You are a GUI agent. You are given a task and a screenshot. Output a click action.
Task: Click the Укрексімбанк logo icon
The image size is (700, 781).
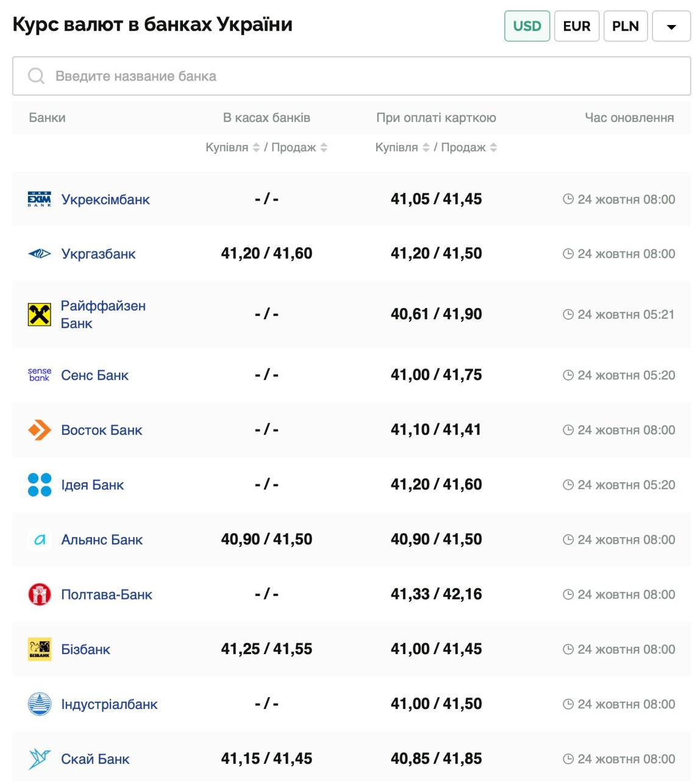coord(40,200)
